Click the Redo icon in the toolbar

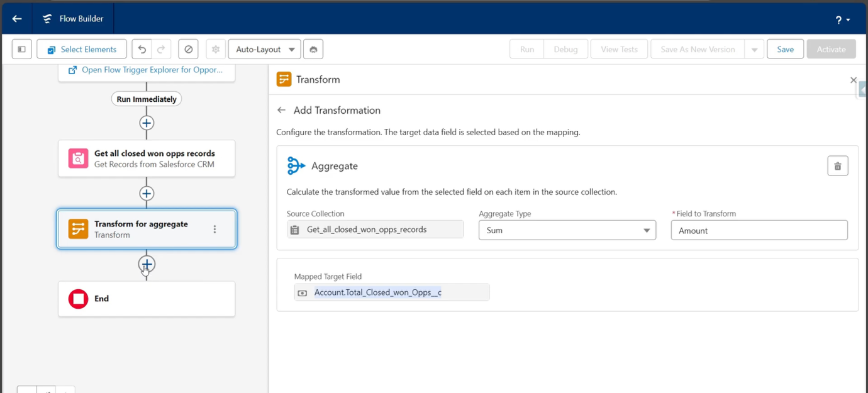click(162, 49)
